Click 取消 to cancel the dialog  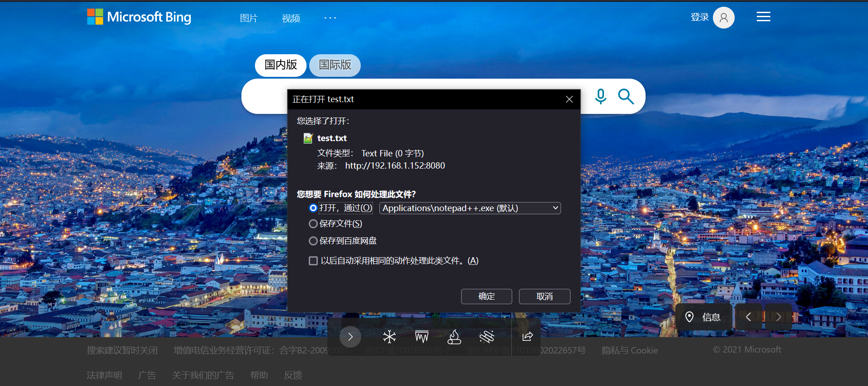tap(544, 297)
